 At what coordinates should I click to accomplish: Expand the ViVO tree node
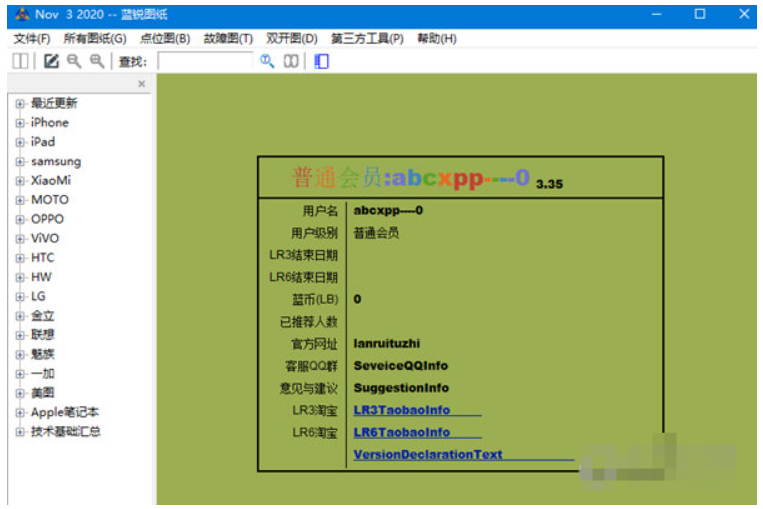pyautogui.click(x=20, y=239)
